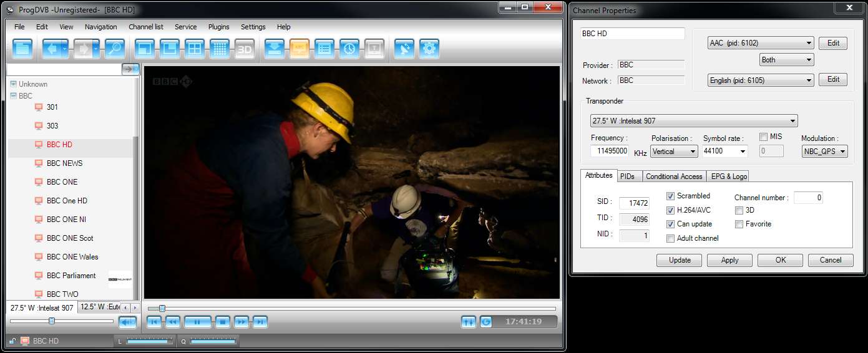Image resolution: width=868 pixels, height=353 pixels.
Task: Select BBC Parliament in the channel list
Action: pos(71,276)
